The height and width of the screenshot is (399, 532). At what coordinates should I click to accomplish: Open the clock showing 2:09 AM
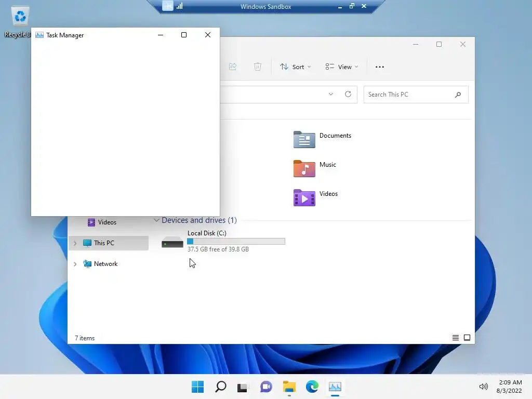pyautogui.click(x=509, y=387)
